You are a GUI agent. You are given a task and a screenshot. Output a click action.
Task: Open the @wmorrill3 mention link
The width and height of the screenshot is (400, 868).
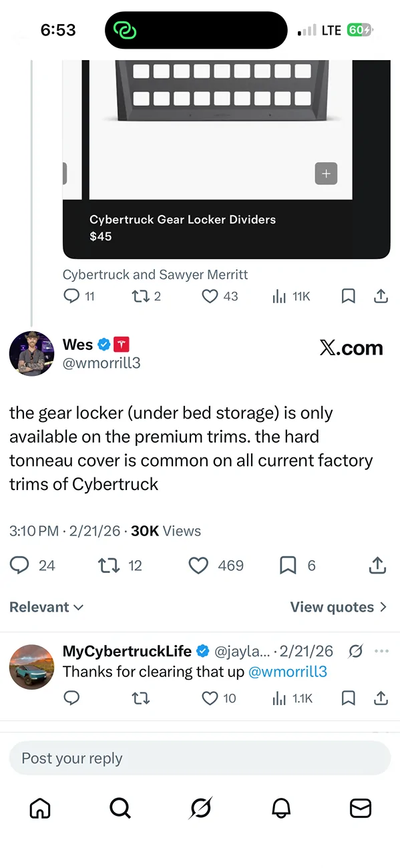pyautogui.click(x=288, y=672)
